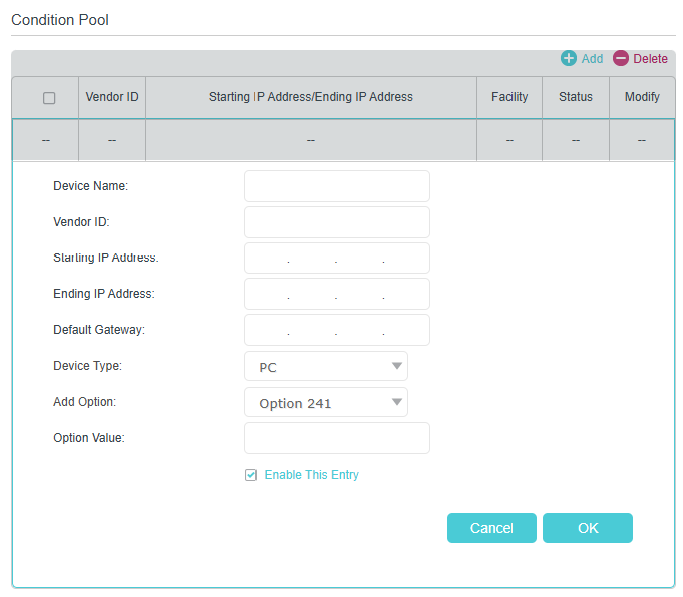Open the Device Type dropdown showing PC
The height and width of the screenshot is (597, 683).
point(326,366)
